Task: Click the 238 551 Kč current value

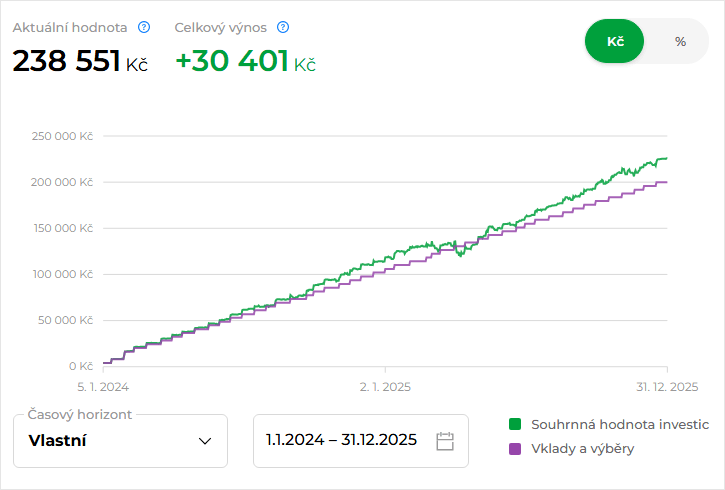Action: pos(80,61)
